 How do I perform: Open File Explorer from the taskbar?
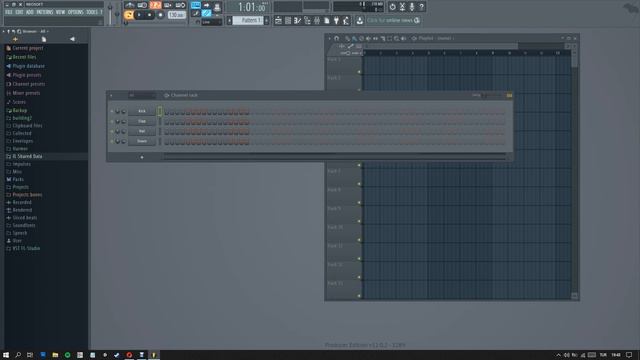pyautogui.click(x=55, y=355)
